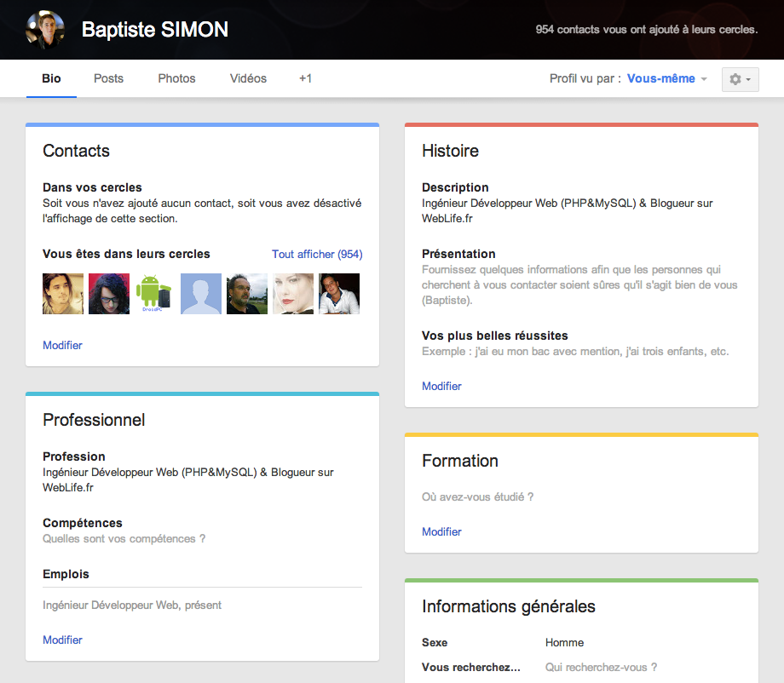Click Modifier in the Contacts card
784x683 pixels.
(62, 345)
